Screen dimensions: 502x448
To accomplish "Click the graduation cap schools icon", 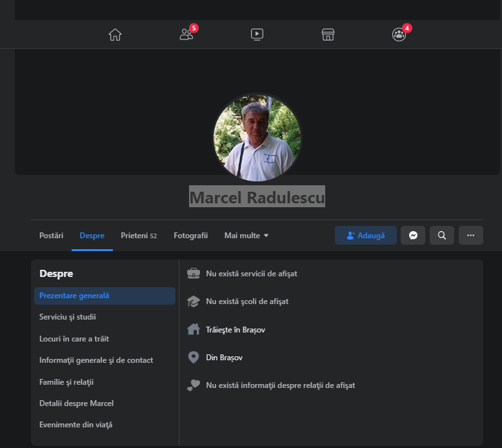I will pos(194,301).
